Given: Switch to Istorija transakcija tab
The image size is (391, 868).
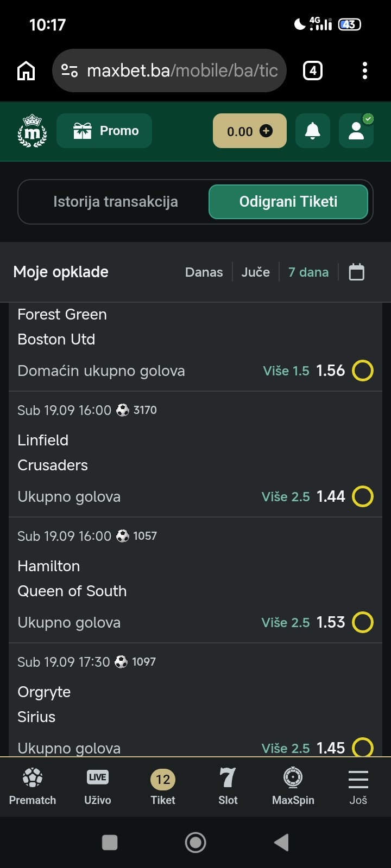Looking at the screenshot, I should click(116, 202).
